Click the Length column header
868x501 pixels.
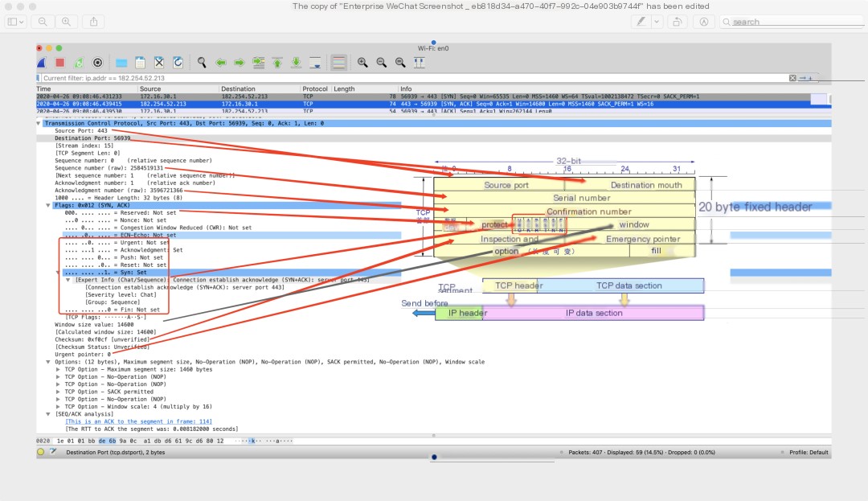point(364,88)
